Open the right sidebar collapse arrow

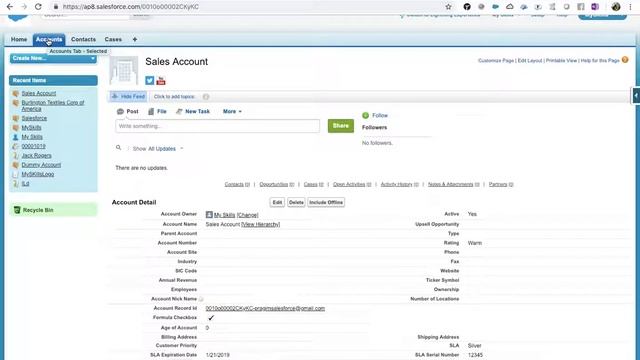(636, 96)
